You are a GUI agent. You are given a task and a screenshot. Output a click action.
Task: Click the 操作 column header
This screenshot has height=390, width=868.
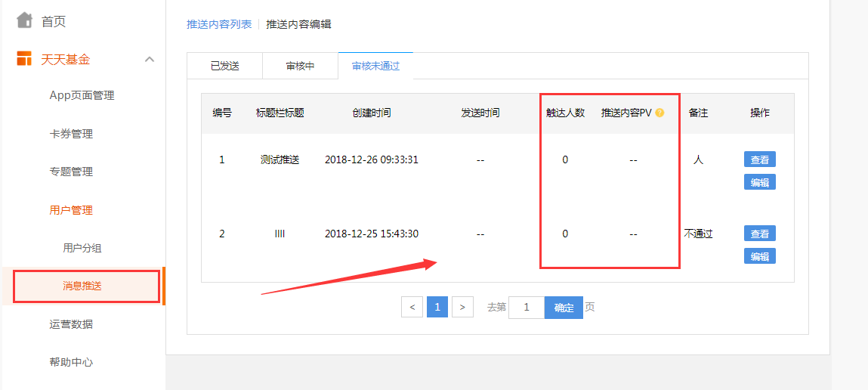pos(759,113)
